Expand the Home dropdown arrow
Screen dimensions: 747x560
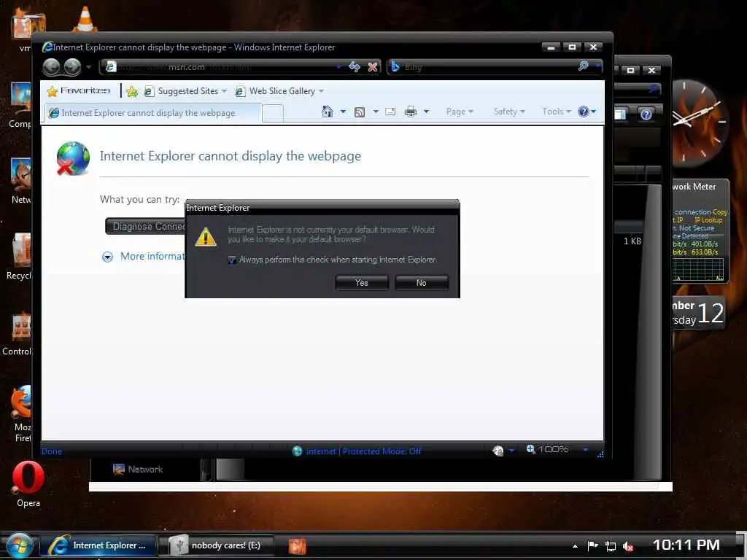(x=343, y=112)
